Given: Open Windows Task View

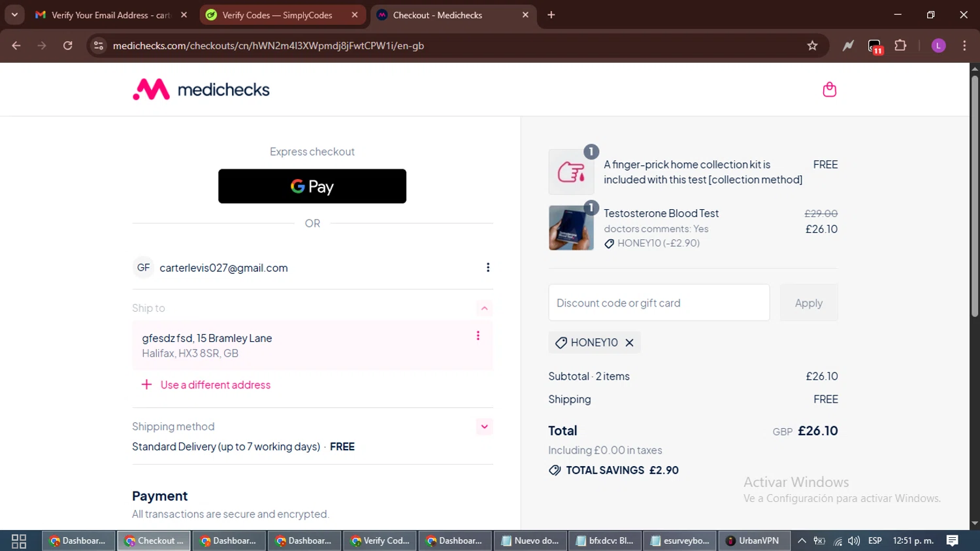Looking at the screenshot, I should coord(19,541).
